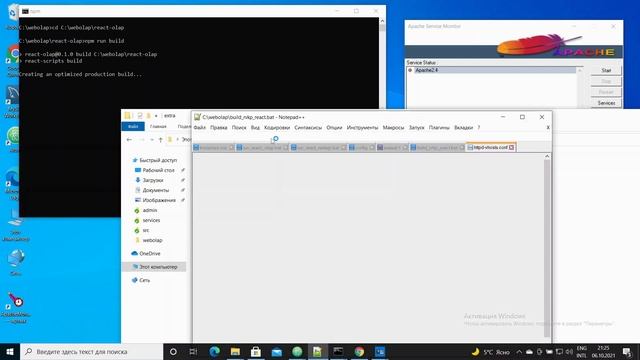Go back in File Explorer navigation
Viewport: 640px width, 360px height.
pos(129,140)
